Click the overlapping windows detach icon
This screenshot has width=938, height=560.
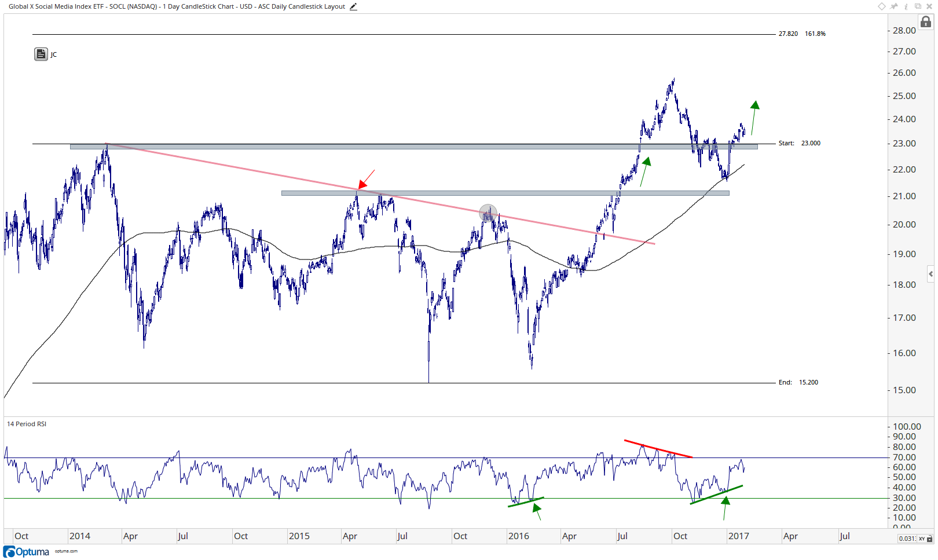tap(918, 6)
